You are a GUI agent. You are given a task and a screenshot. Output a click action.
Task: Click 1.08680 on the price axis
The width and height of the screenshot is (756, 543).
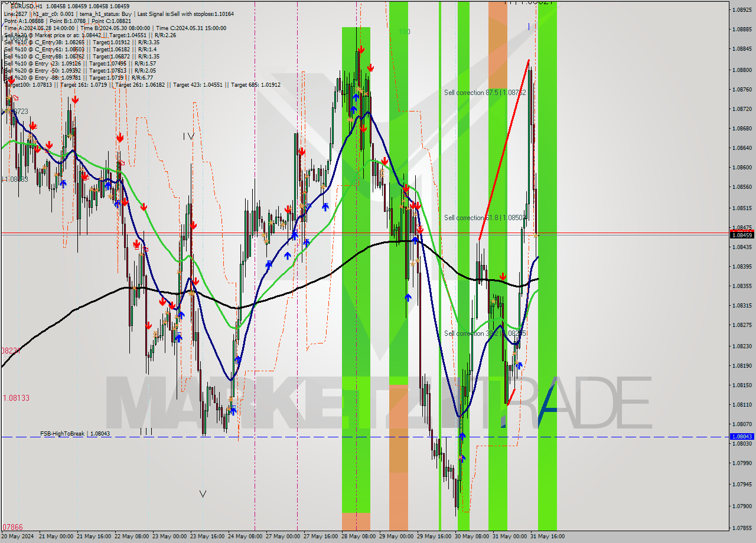pyautogui.click(x=742, y=129)
